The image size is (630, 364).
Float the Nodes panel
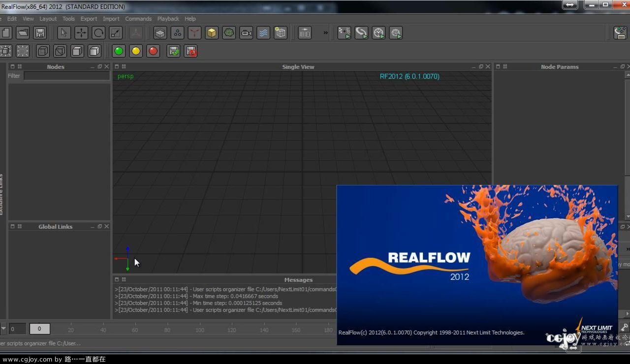coord(99,67)
